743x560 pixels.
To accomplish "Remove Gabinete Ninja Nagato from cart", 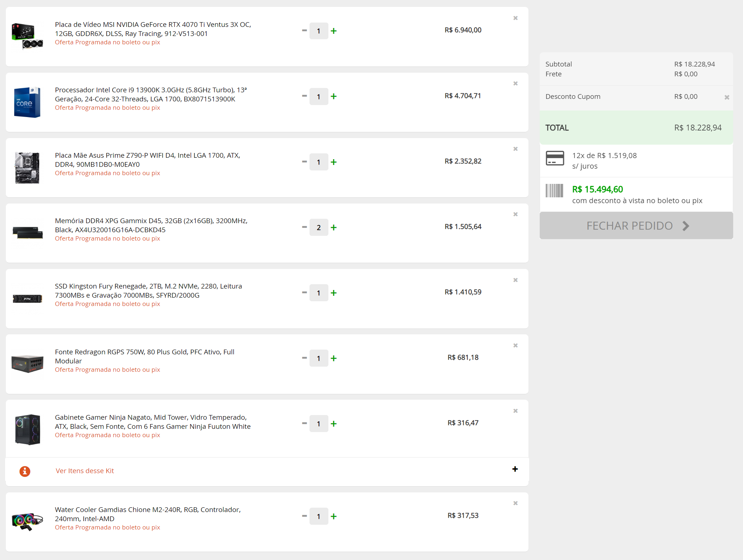I will point(515,411).
